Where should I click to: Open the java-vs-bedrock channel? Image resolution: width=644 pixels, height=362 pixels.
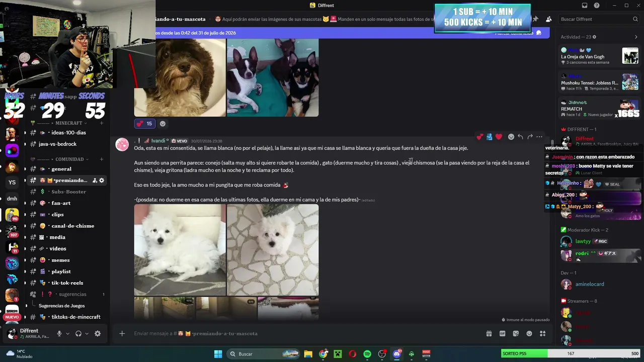pos(67,144)
